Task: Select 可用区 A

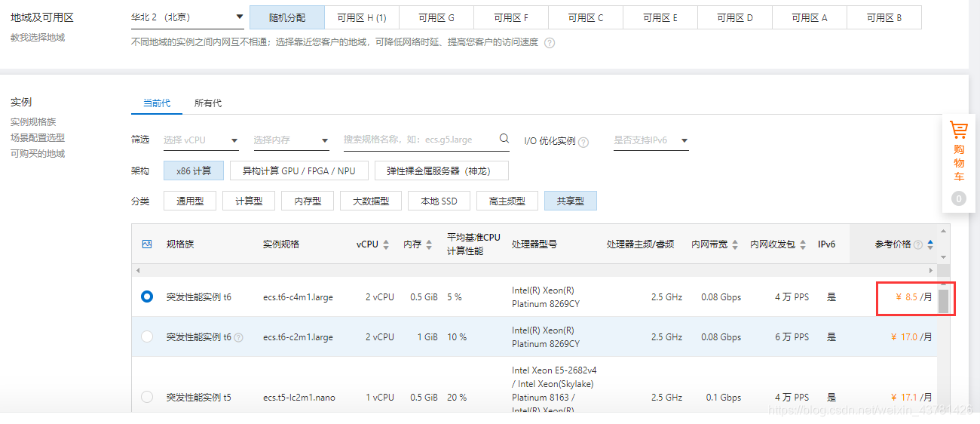Action: (x=810, y=17)
